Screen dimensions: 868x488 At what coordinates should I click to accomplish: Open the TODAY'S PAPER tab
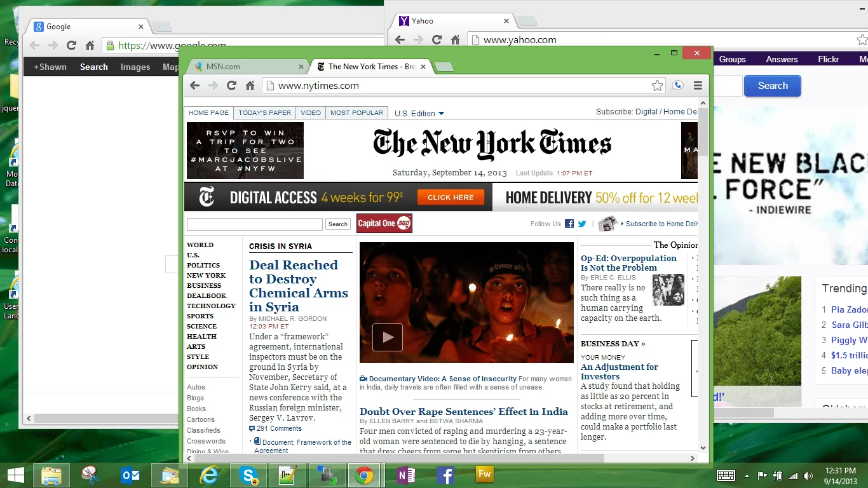[265, 112]
